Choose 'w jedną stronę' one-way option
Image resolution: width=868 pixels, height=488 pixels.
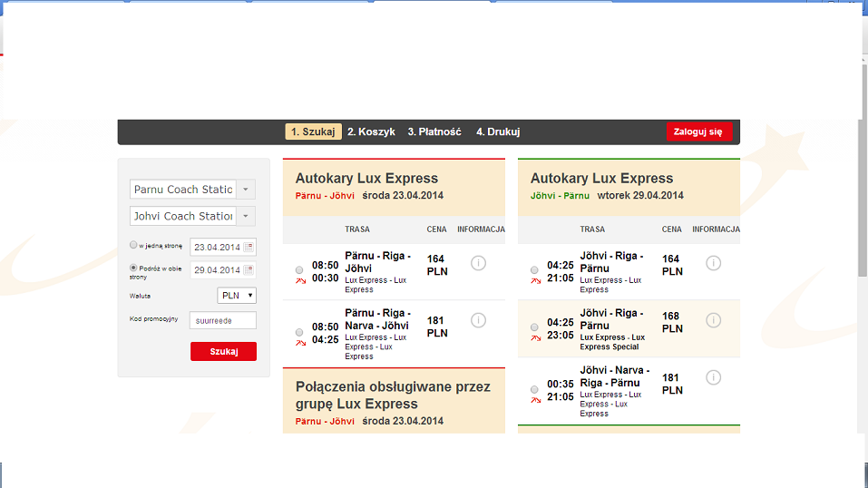click(133, 245)
